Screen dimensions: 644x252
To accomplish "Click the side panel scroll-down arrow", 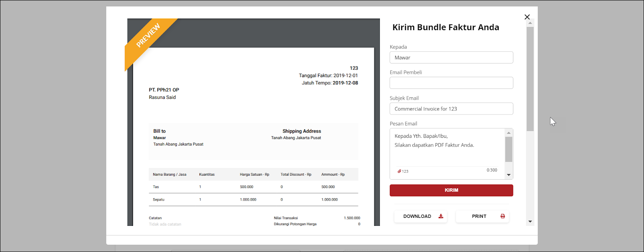I will pos(530,221).
